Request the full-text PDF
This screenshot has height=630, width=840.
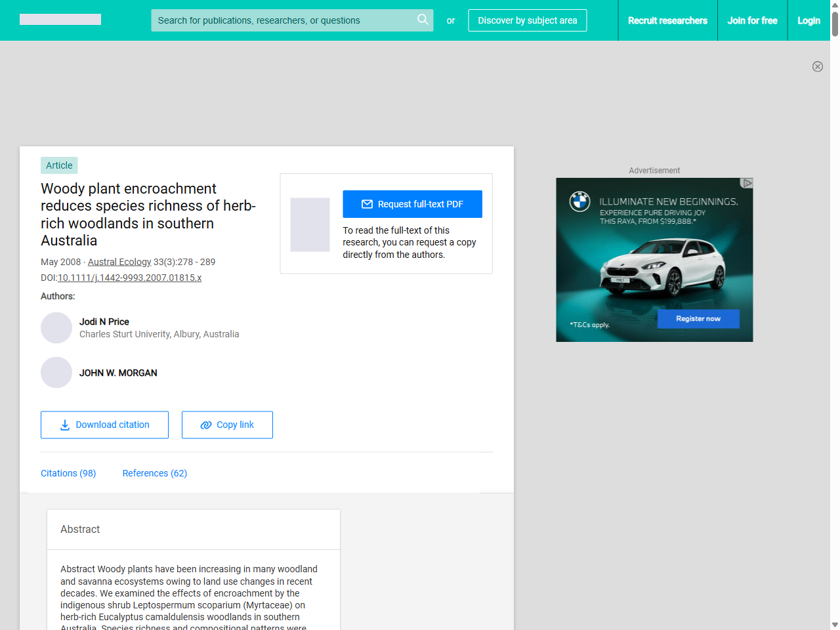(412, 204)
